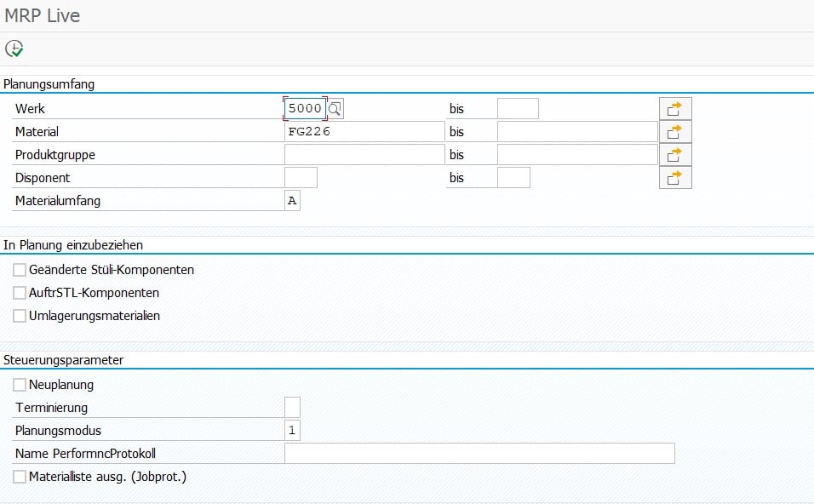Viewport: 814px width, 504px height.
Task: Click the Planungsmodus field containing 1
Action: point(292,430)
